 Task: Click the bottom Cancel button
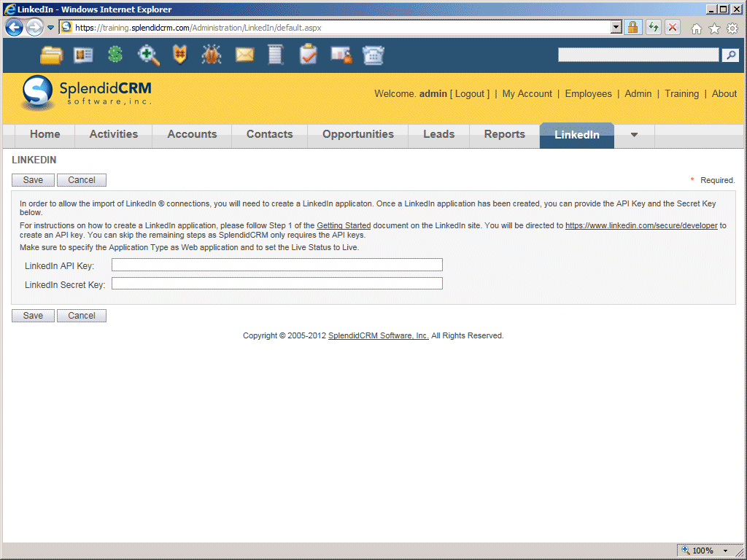coord(82,316)
